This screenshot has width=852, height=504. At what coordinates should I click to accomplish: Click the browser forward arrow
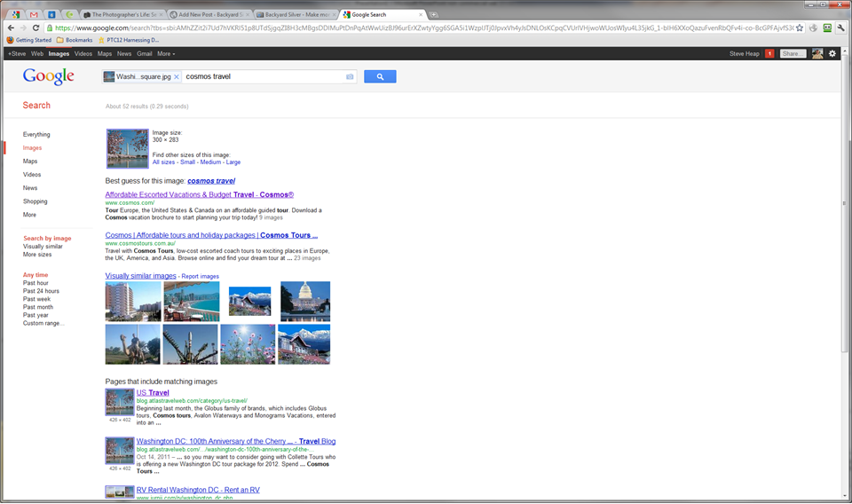23,28
